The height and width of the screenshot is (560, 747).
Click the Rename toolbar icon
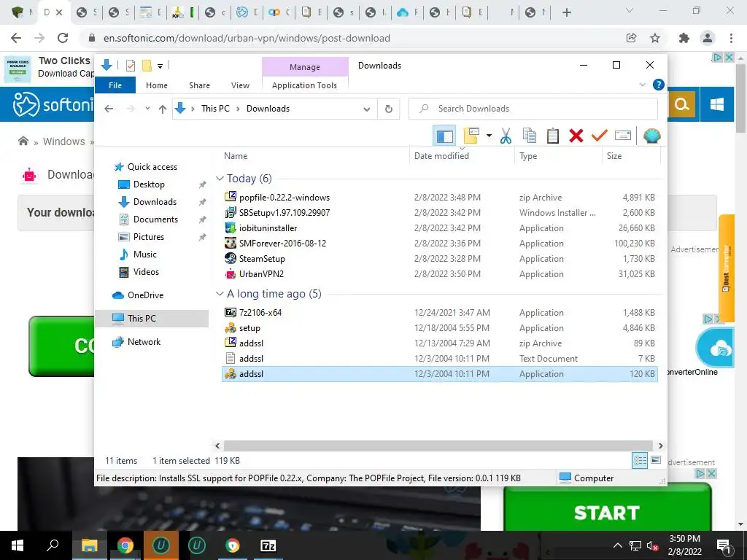click(623, 136)
